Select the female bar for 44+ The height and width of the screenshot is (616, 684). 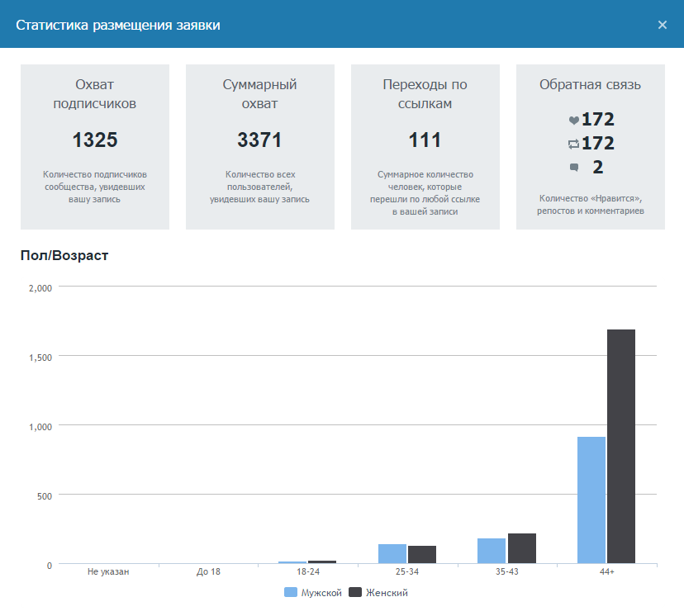(621, 447)
